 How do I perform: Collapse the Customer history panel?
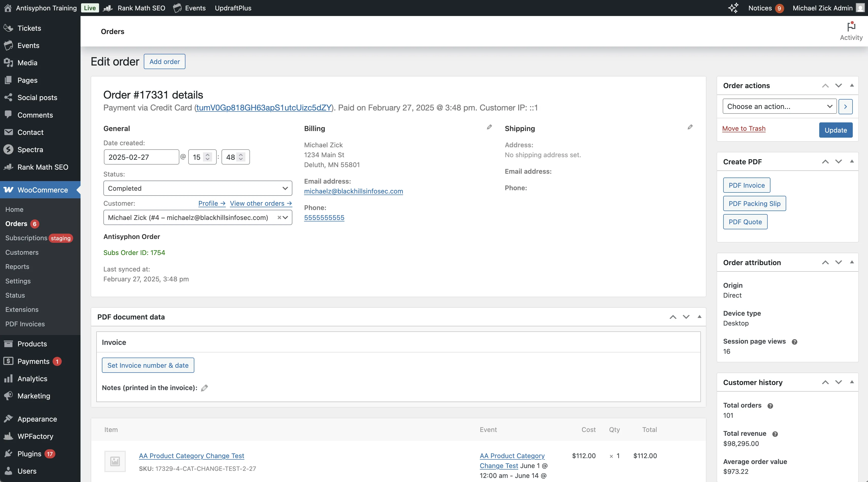(852, 382)
